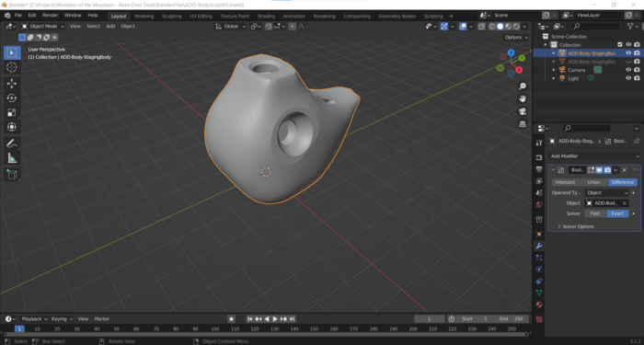Hide the selected ADD-Body-StagingBody object

coord(628,53)
